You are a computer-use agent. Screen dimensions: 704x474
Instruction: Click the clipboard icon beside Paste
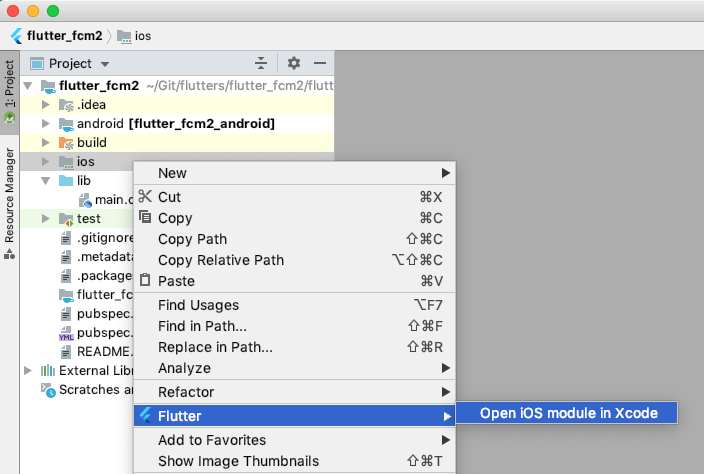145,280
